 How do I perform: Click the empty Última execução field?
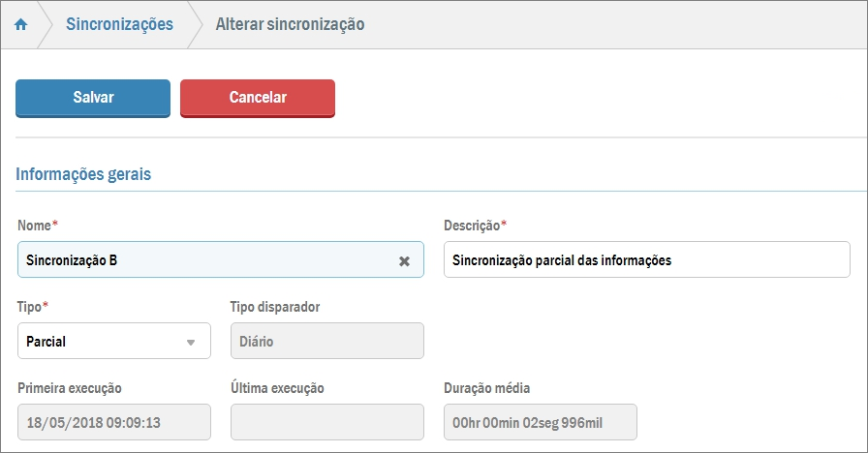tap(326, 423)
